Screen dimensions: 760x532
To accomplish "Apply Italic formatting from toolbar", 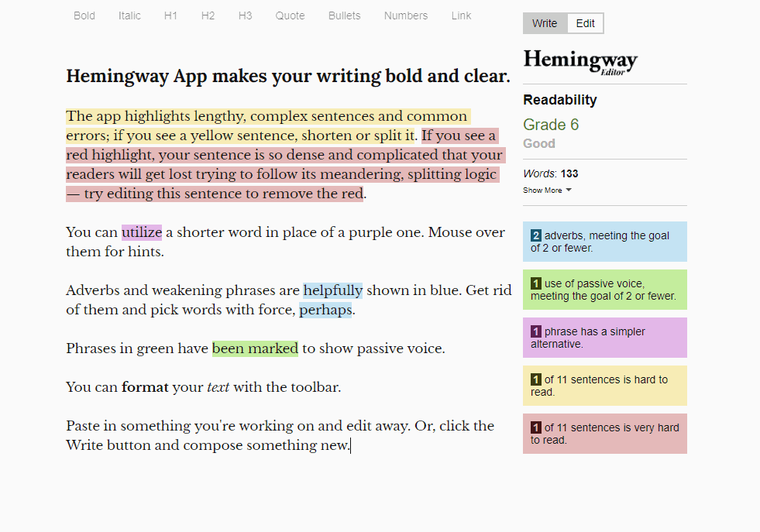I will 129,15.
